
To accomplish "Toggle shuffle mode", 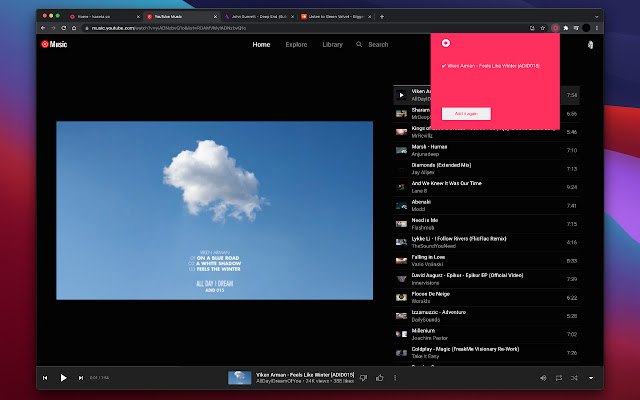I will coord(574,378).
